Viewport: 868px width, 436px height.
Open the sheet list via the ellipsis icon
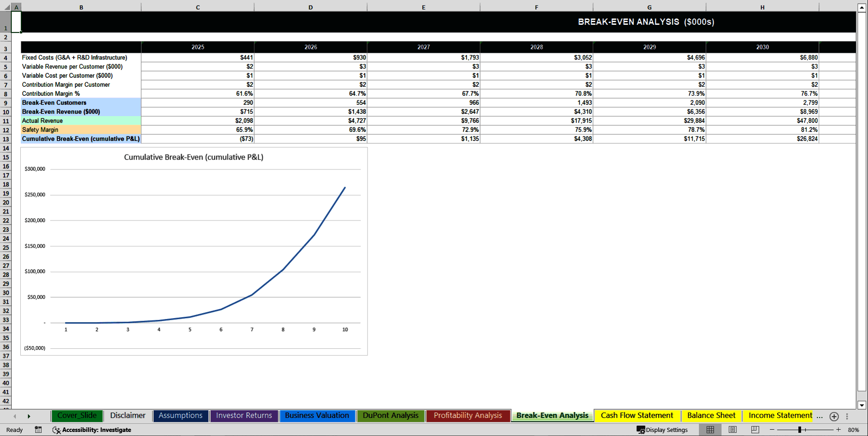tap(820, 417)
